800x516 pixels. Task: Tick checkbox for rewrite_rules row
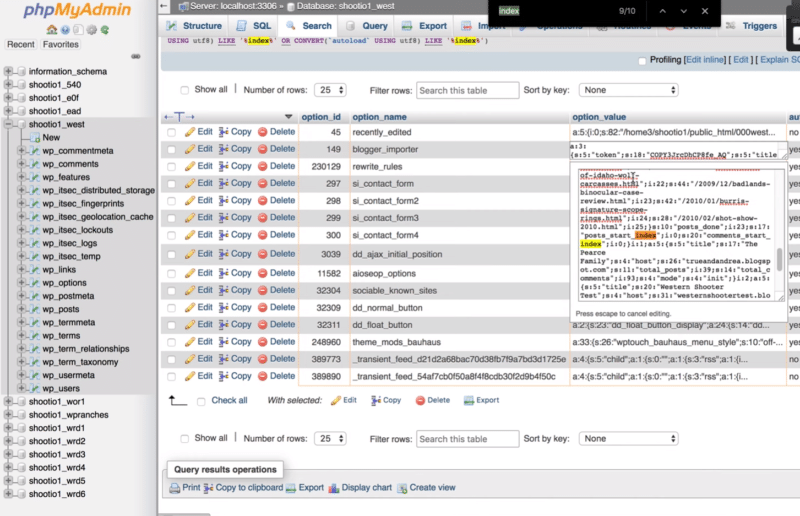click(x=171, y=167)
